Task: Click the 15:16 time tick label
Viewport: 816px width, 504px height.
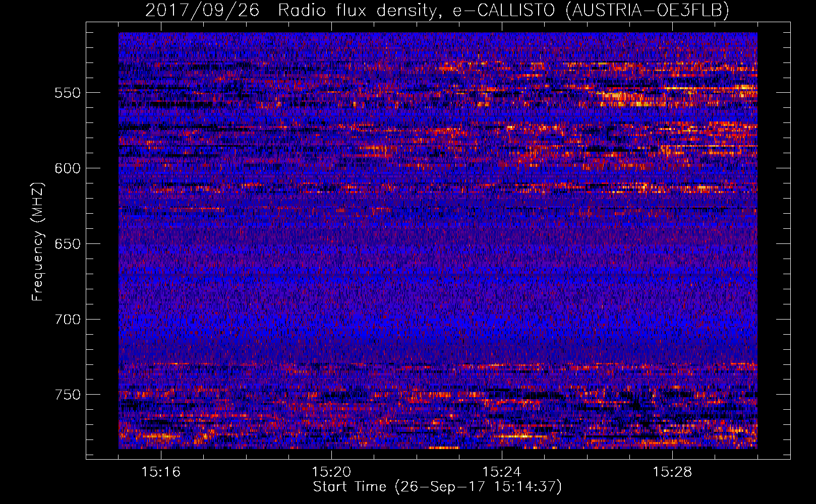Action: (x=161, y=472)
